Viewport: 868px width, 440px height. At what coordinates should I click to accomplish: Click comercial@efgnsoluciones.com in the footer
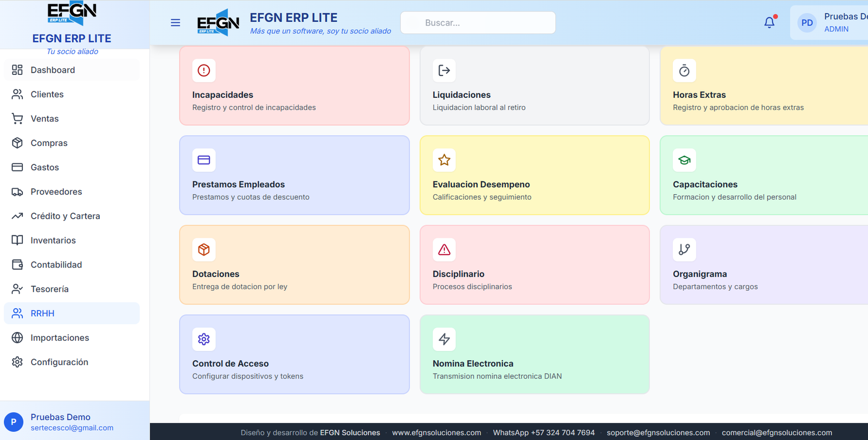[x=777, y=432]
